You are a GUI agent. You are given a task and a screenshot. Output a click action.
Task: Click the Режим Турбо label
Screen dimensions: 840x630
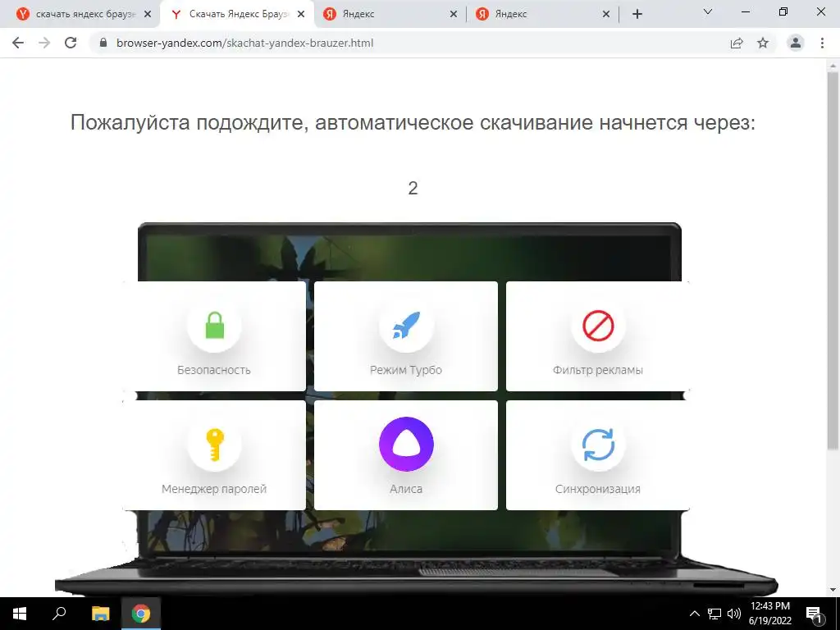406,370
